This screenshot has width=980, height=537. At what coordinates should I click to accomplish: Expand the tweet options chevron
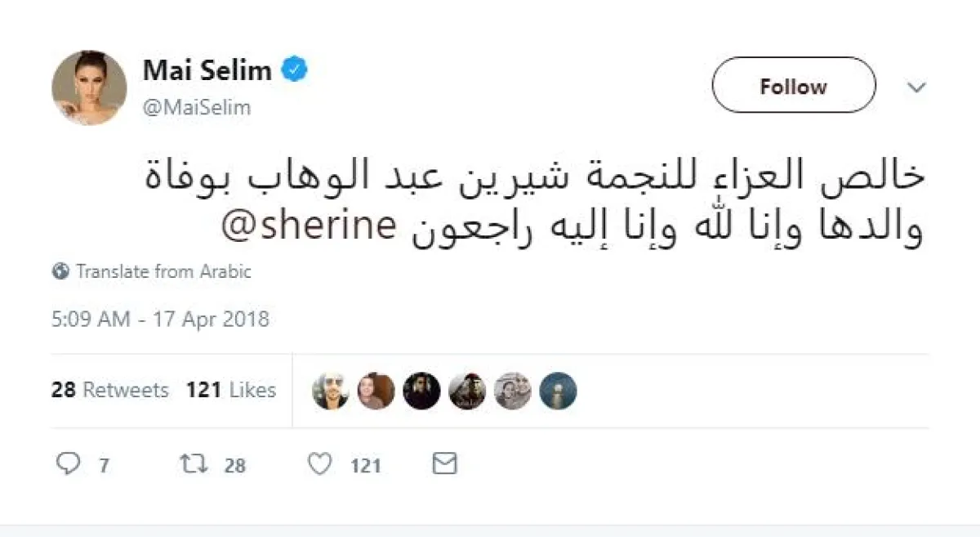[917, 87]
